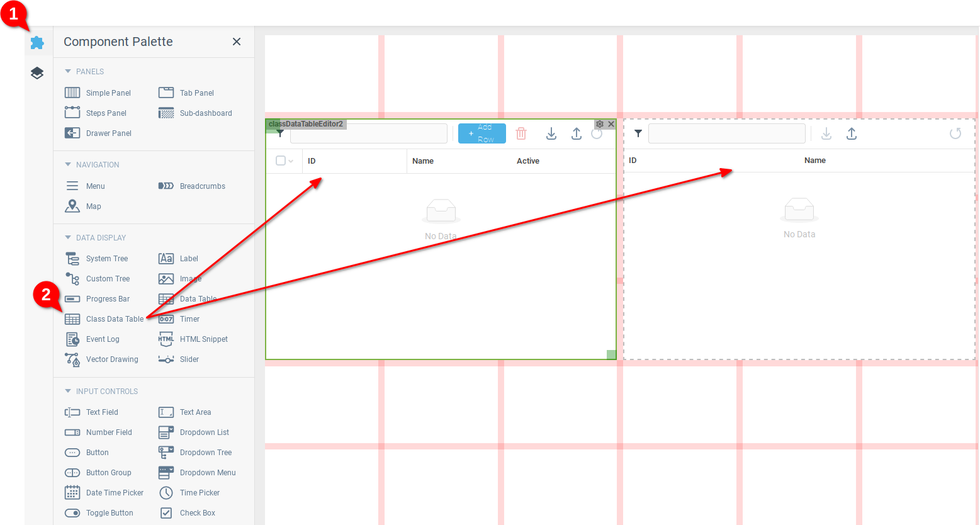Collapse the NAVIGATION section
This screenshot has width=980, height=525.
click(68, 165)
